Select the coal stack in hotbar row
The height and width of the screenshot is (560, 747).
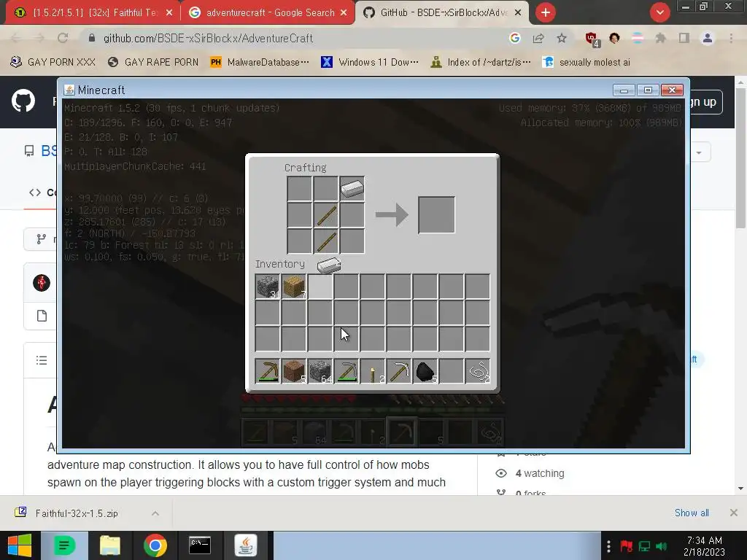pos(425,371)
